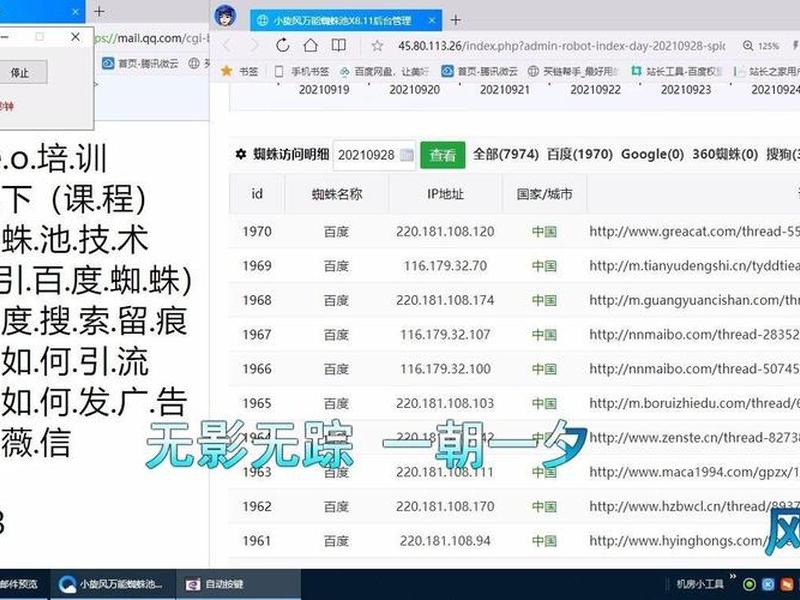Image resolution: width=800 pixels, height=600 pixels.
Task: Open the reading mode book icon
Action: click(338, 45)
